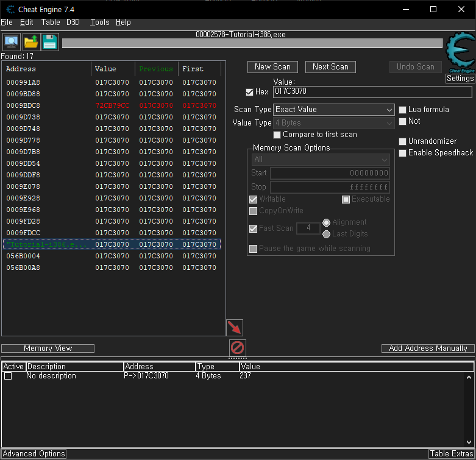Toggle the Fast Scan checkbox
This screenshot has height=460, width=476.
pyautogui.click(x=253, y=228)
